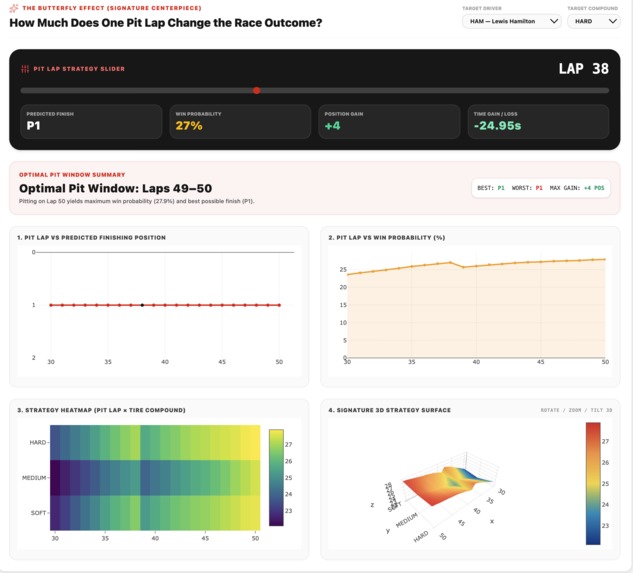Click the Predicted Finish P1 card

tap(91, 122)
